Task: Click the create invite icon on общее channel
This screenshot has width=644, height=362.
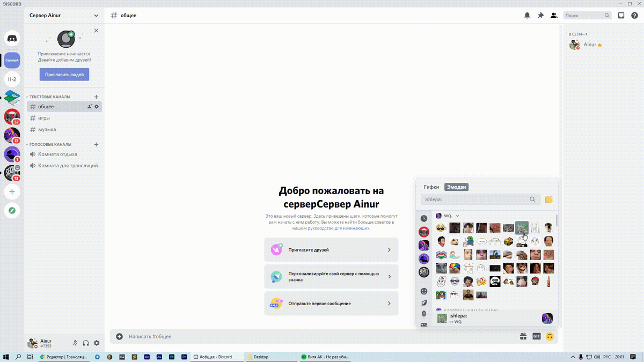Action: click(90, 107)
